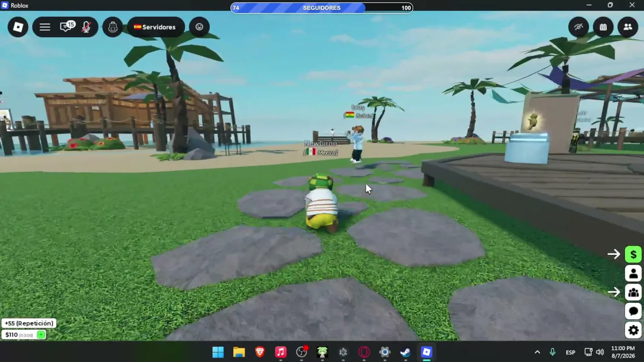Open the green-haired avatar app in taskbar
Screen dimensions: 644x362
pos(323,352)
